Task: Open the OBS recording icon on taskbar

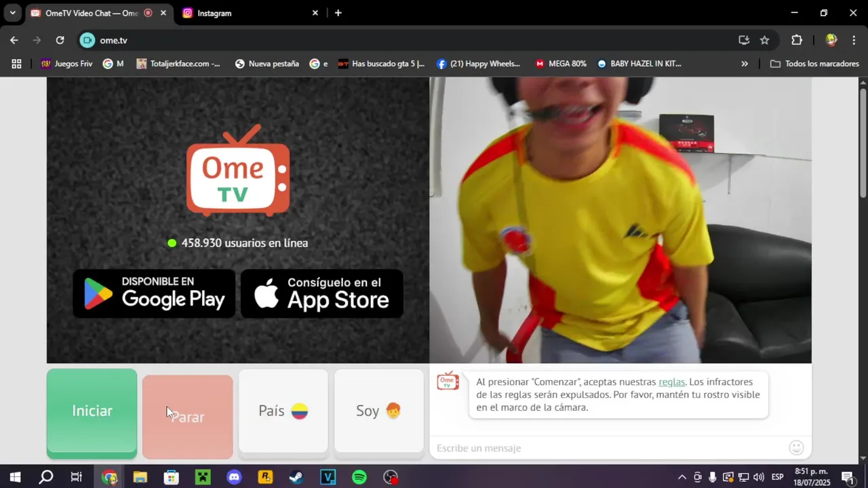Action: coord(391,477)
